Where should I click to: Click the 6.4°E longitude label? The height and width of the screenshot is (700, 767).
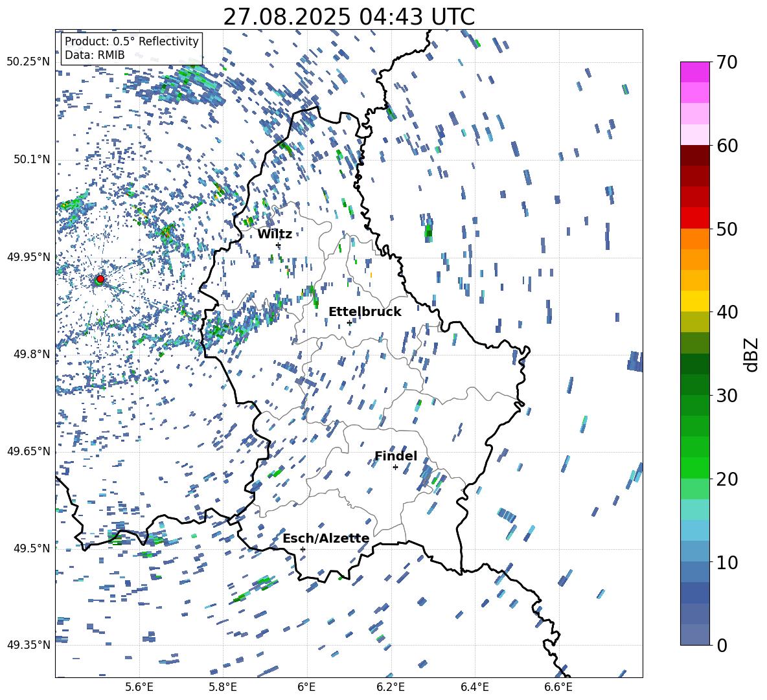click(474, 687)
